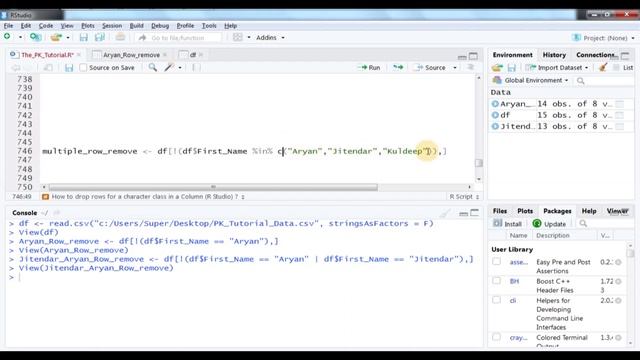The height and width of the screenshot is (360, 640).
Task: Open the asse... package link
Action: [x=518, y=262]
